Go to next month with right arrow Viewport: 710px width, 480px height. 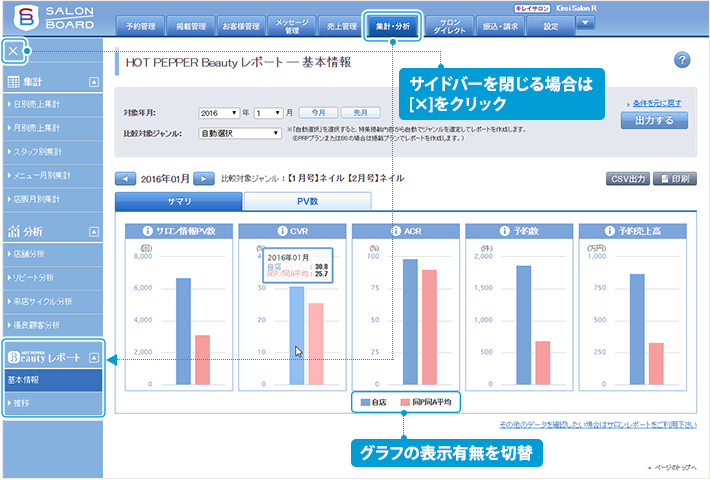(203, 178)
